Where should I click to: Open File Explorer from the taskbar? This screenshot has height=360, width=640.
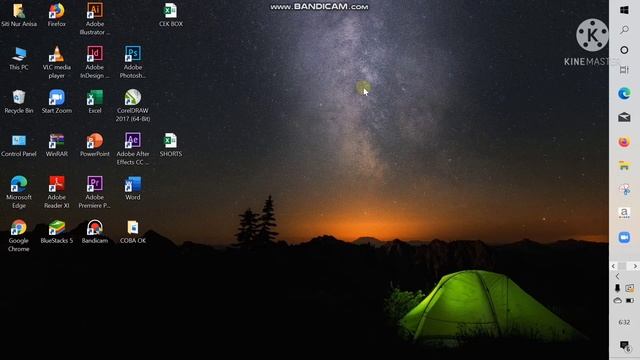coord(624,166)
